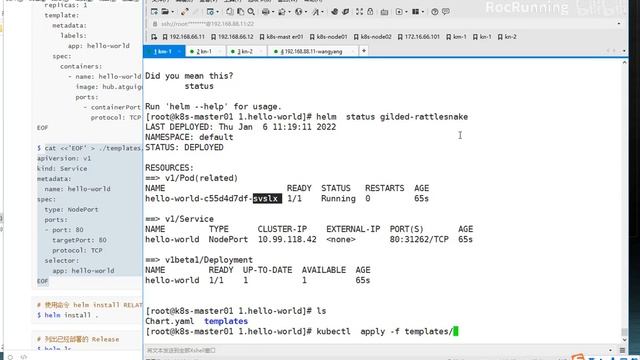
Task: Expand the globe encoding dropdown arrow
Action: click(306, 12)
